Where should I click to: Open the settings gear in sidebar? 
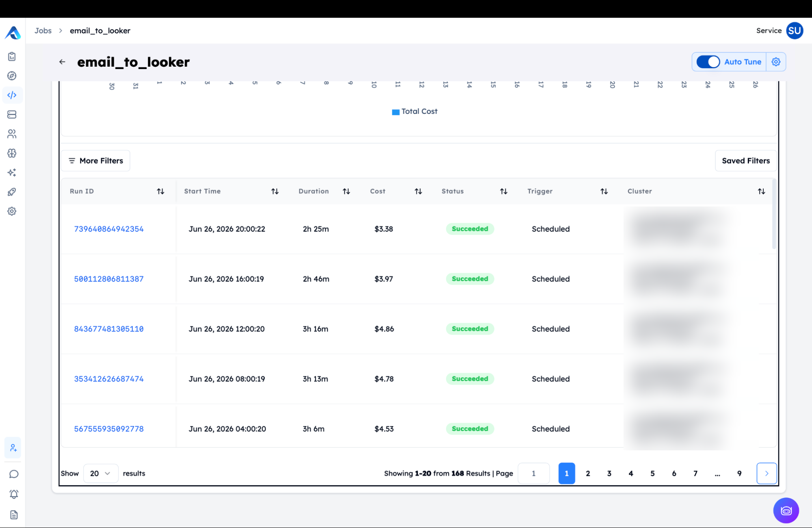click(12, 211)
